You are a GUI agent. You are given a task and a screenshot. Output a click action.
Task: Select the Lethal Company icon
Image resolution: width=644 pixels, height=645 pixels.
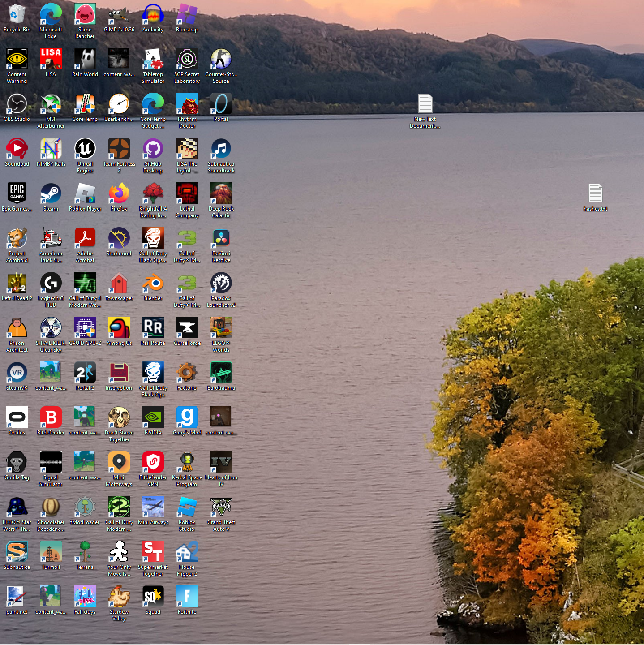[187, 193]
